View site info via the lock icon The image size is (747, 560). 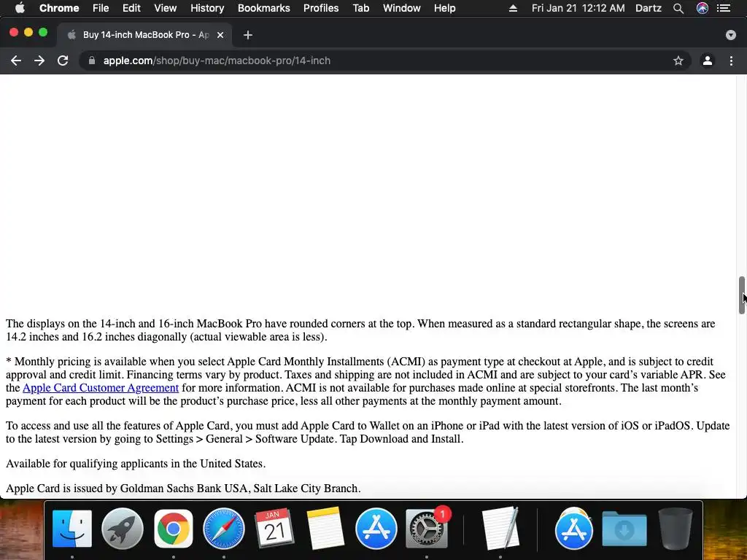pyautogui.click(x=92, y=61)
